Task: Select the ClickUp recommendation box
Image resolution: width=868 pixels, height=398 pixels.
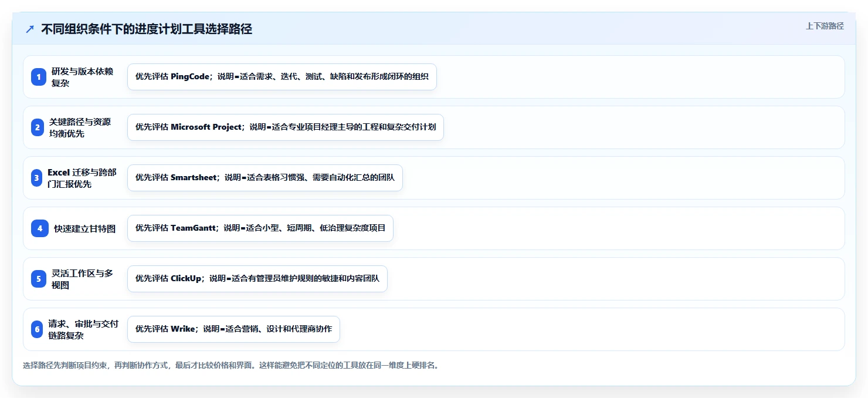Action: pyautogui.click(x=257, y=279)
